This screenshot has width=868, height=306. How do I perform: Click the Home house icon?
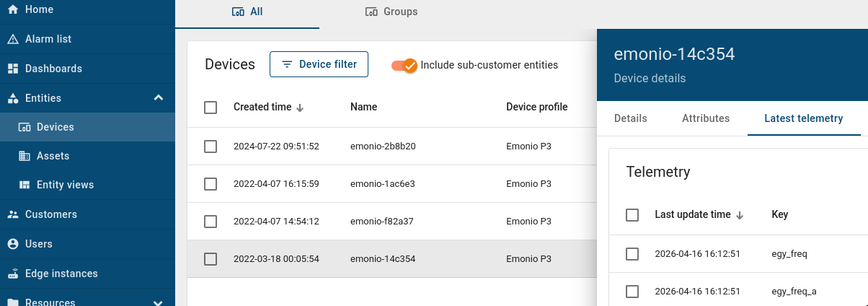pyautogui.click(x=13, y=9)
